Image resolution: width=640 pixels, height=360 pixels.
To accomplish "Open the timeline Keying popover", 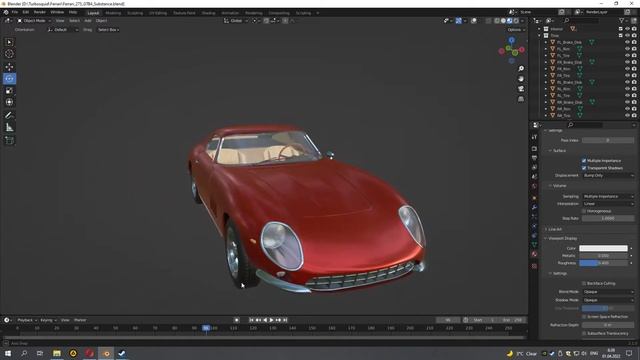I will [48, 320].
